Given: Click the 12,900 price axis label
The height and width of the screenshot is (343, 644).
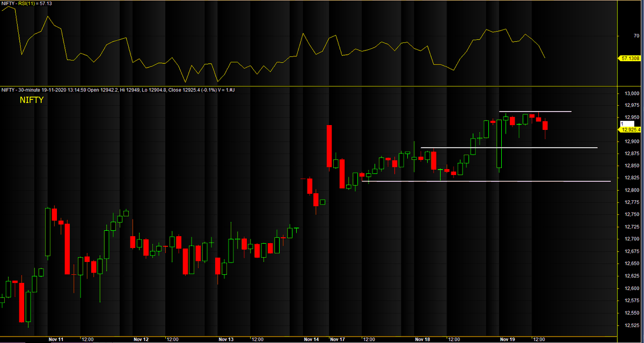Looking at the screenshot, I should (x=631, y=142).
